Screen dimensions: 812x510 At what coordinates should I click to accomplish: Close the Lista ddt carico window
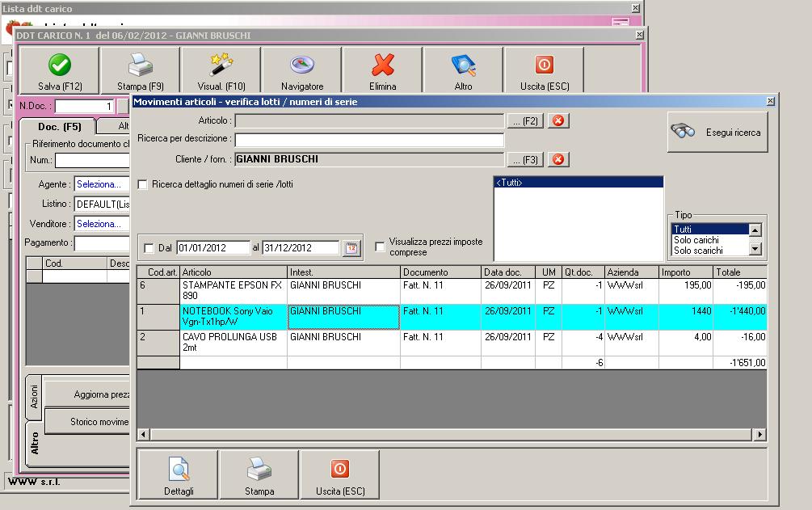635,8
